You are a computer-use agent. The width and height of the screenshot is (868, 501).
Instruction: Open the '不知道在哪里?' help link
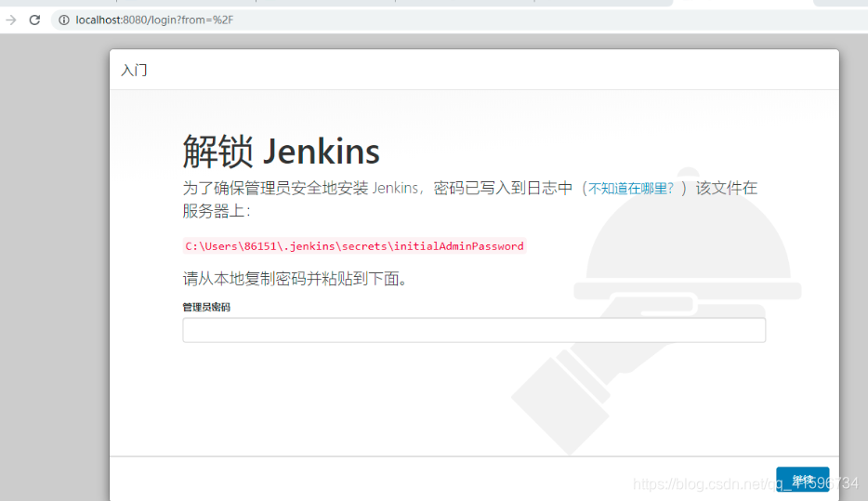(x=630, y=189)
